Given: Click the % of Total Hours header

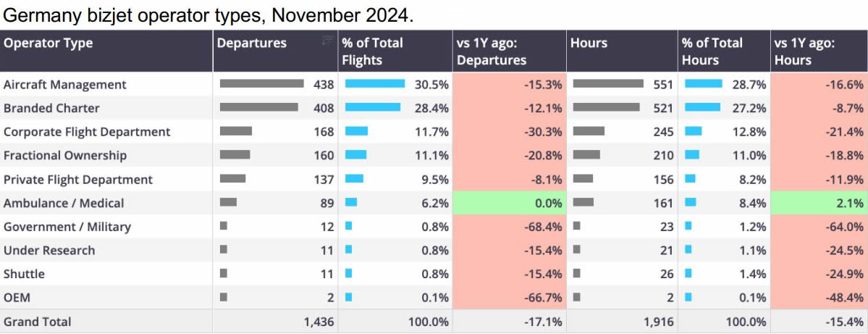Looking at the screenshot, I should pyautogui.click(x=712, y=51).
